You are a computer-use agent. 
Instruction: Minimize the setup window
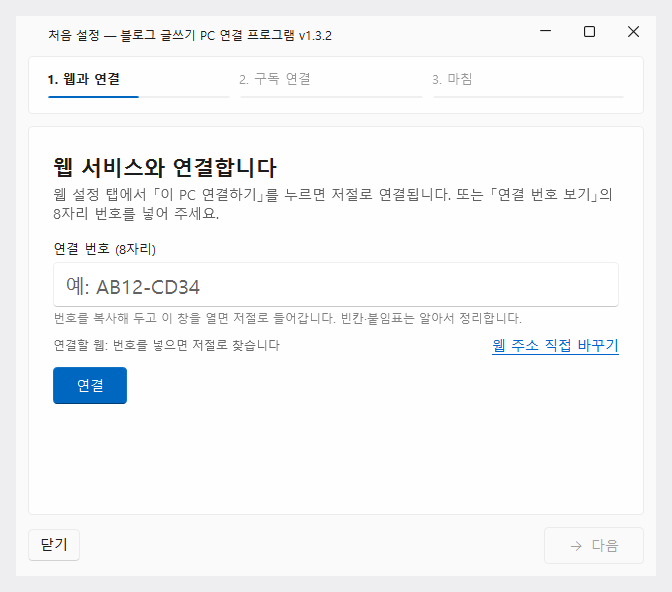[545, 31]
